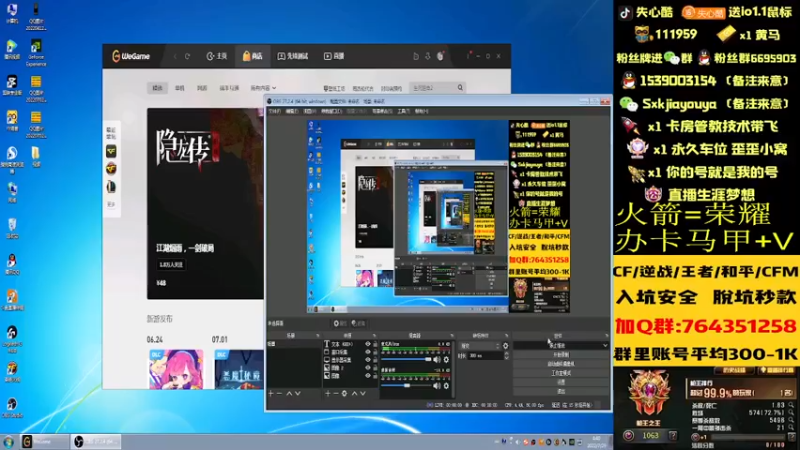Viewport: 800px width, 450px height.
Task: Click the transition duration value field
Action: (x=485, y=356)
